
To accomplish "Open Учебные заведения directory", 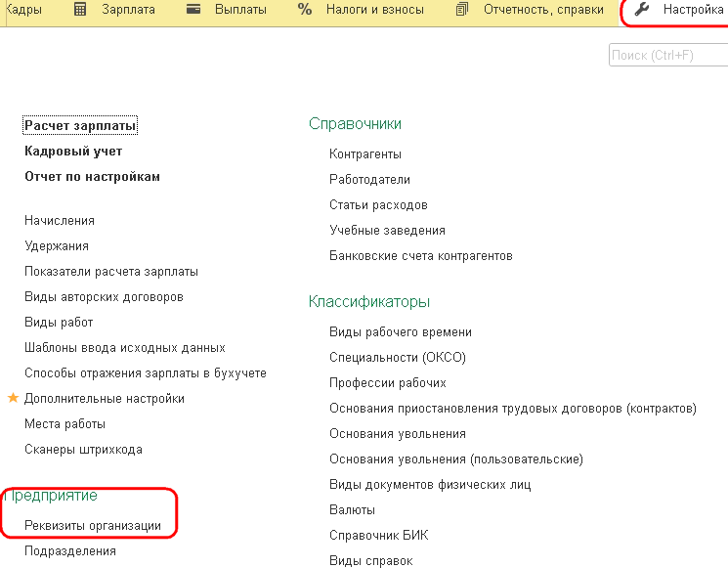I will tap(387, 231).
